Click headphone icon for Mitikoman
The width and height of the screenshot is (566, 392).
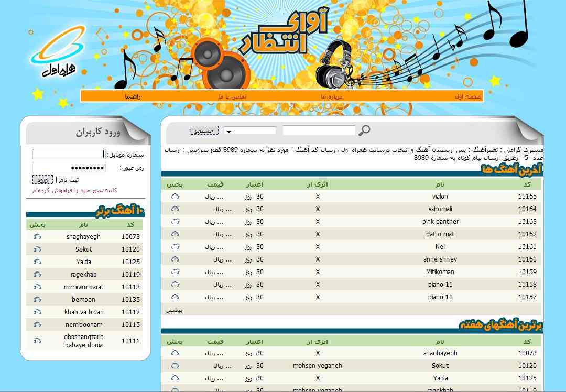(175, 272)
